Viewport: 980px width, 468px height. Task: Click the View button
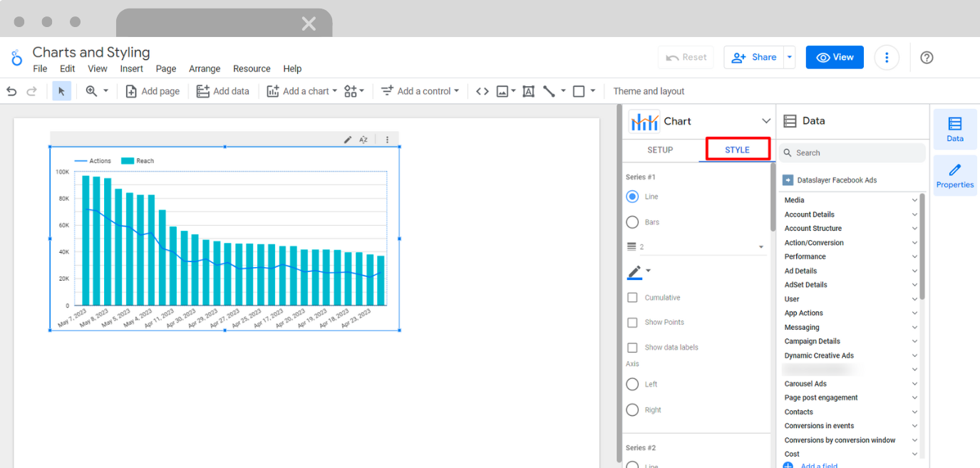(x=835, y=57)
